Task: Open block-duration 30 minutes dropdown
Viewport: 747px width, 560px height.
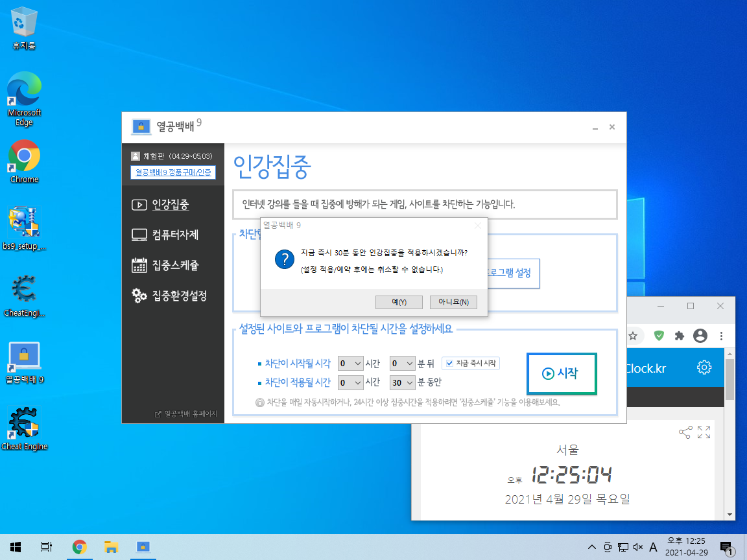Action: point(402,382)
